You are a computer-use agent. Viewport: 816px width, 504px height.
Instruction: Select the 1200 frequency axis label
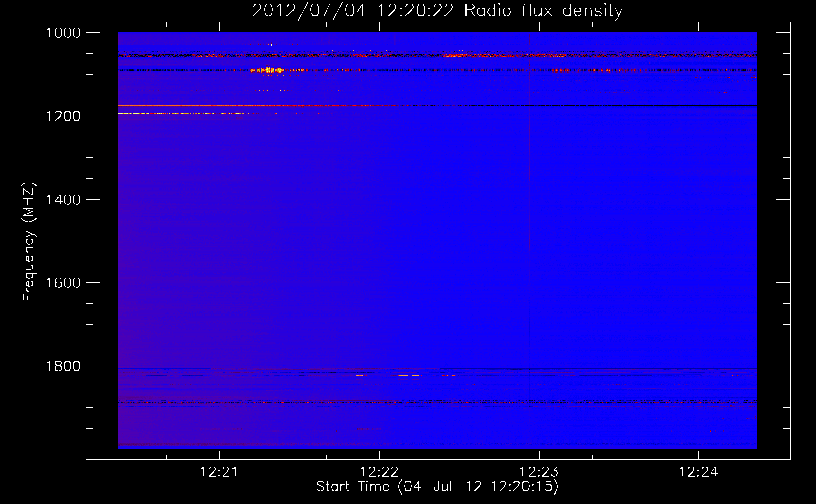(63, 116)
